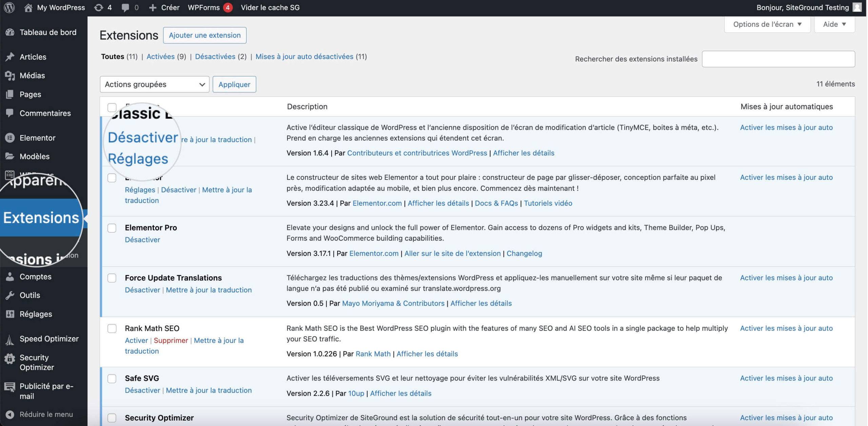Screen dimensions: 868x426
Task: Click the Comptes user icon
Action: [10, 277]
